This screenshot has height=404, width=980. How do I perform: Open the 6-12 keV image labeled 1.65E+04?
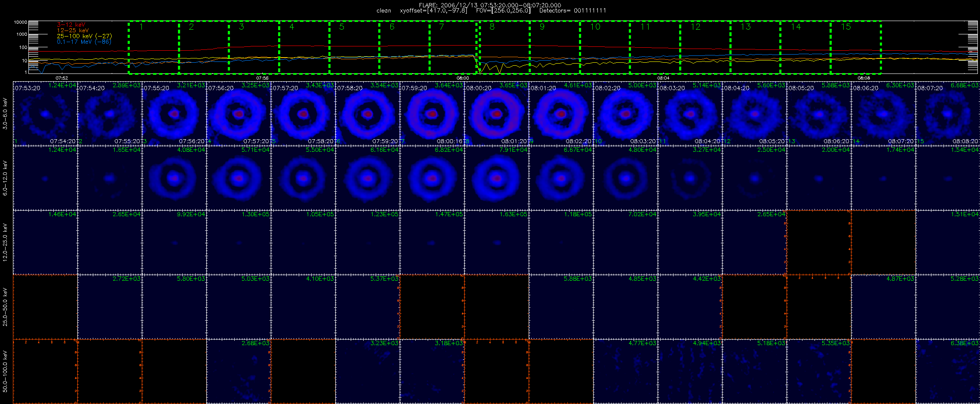110,178
